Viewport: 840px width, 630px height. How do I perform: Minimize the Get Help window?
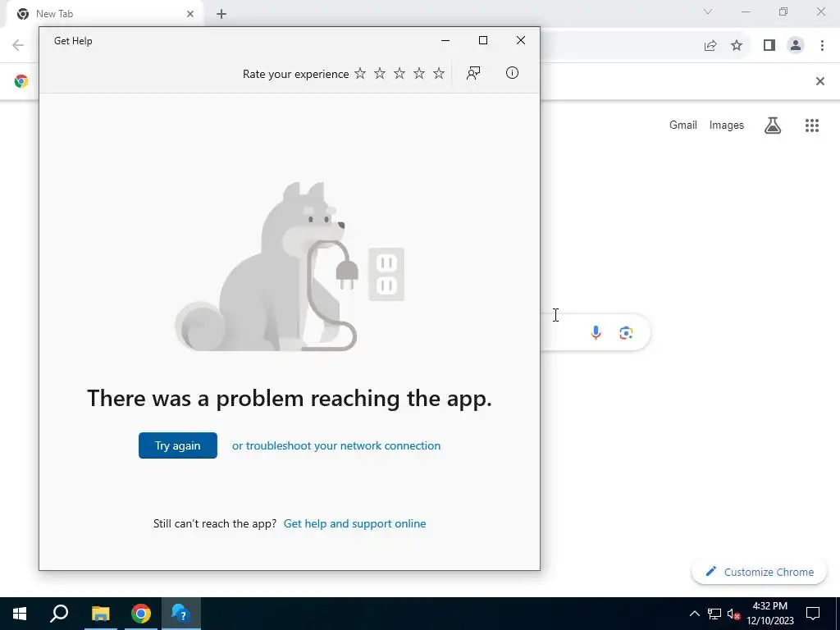(x=445, y=41)
